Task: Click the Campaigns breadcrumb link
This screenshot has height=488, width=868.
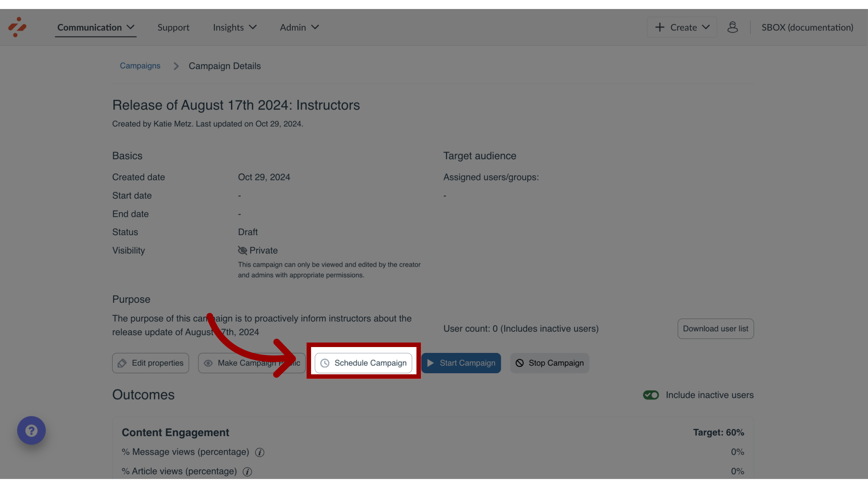Action: pos(140,65)
